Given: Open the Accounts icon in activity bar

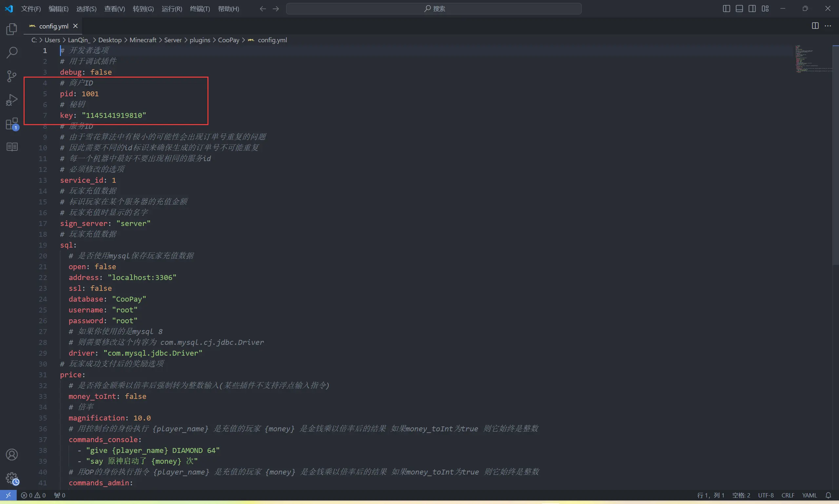Looking at the screenshot, I should (11, 455).
